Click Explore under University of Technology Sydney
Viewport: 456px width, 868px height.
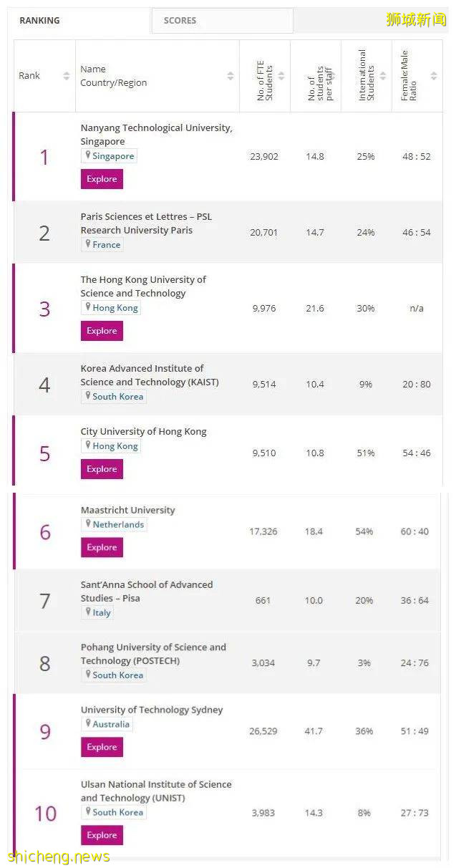[x=101, y=747]
